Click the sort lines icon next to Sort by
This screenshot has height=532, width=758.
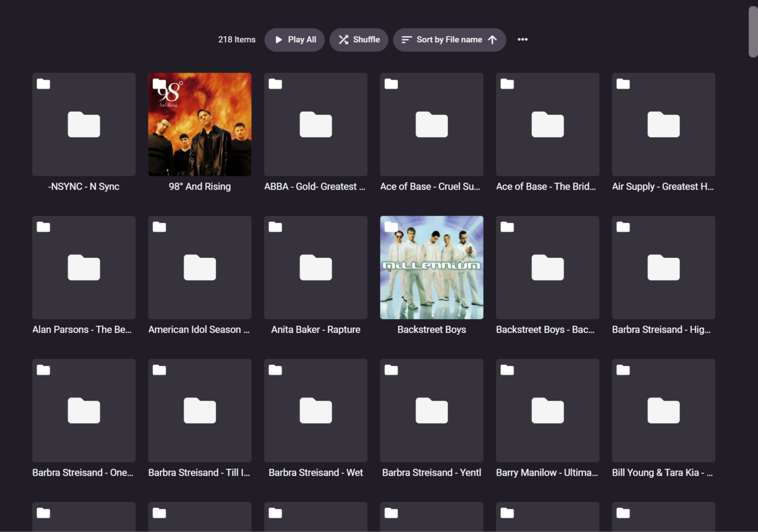pyautogui.click(x=407, y=39)
